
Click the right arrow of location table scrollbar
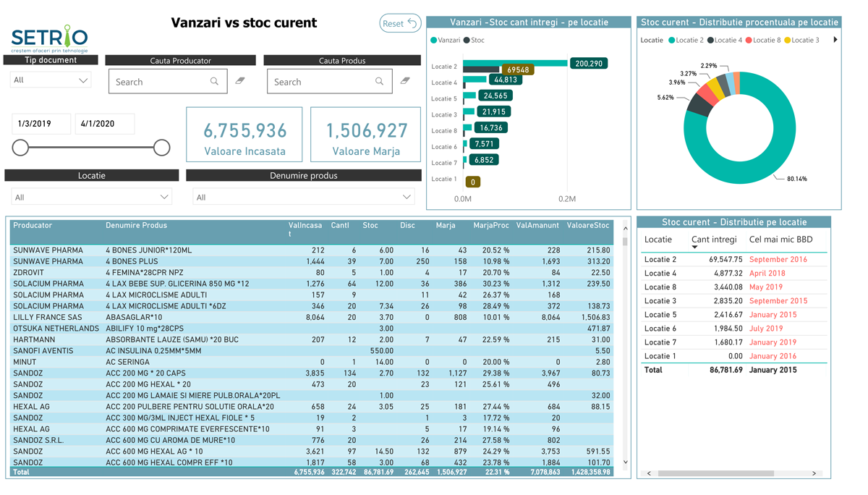(814, 473)
